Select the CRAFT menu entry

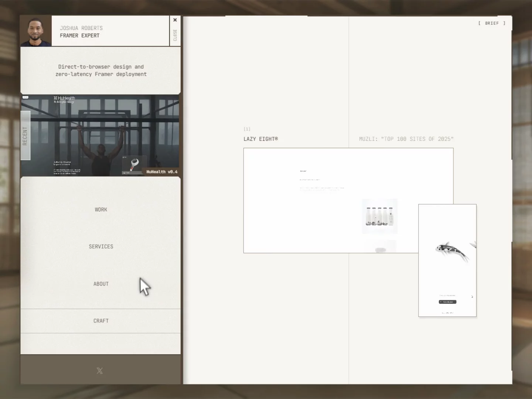tap(101, 321)
